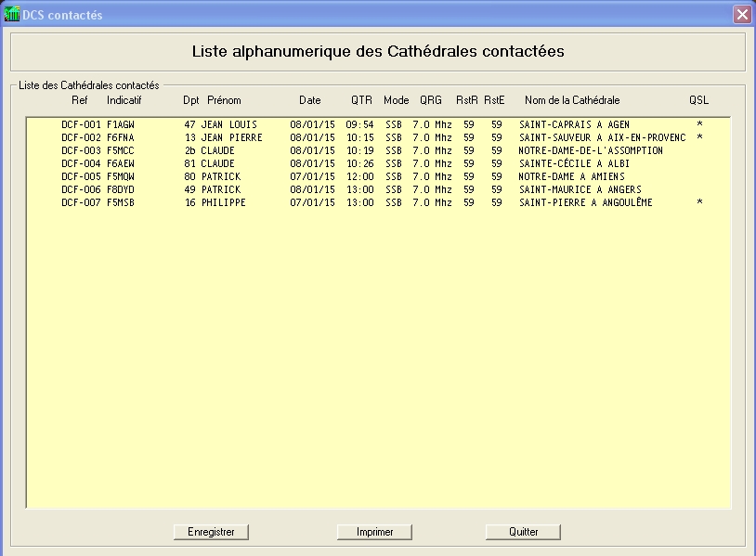
Task: Click the QSL asterisk for DCF-001
Action: coord(699,124)
